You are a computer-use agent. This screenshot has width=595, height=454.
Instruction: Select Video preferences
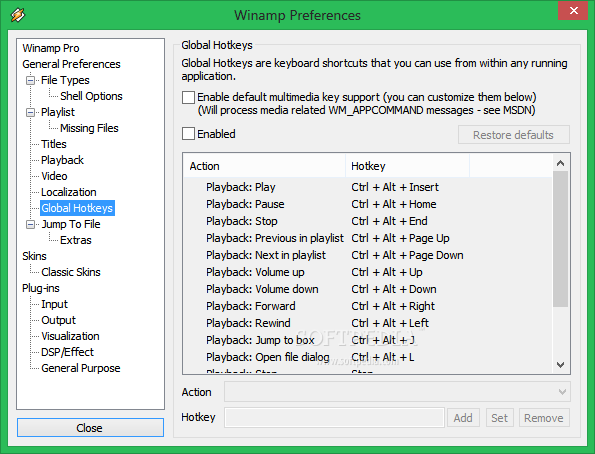coord(54,176)
